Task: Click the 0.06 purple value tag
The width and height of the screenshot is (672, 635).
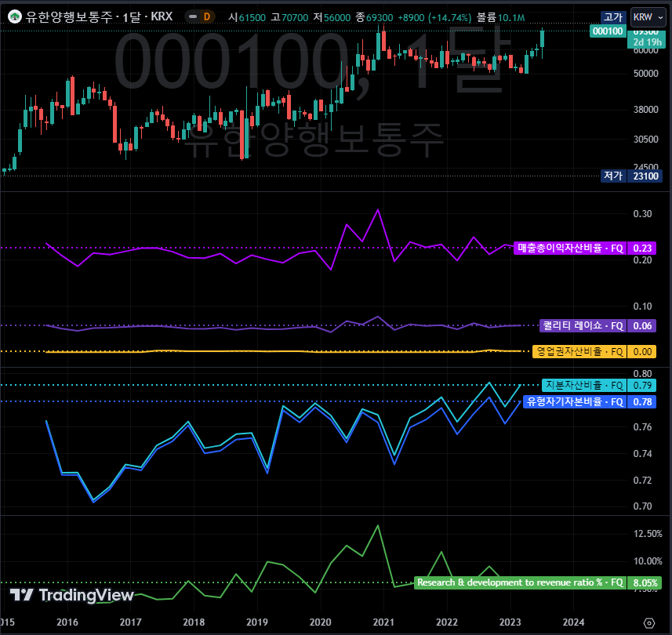Action: pyautogui.click(x=641, y=325)
